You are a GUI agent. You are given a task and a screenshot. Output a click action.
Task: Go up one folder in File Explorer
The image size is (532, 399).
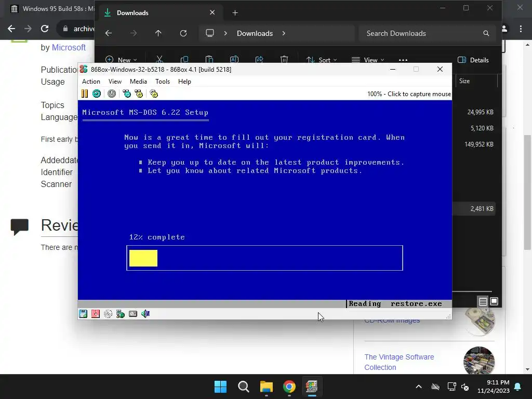point(158,33)
